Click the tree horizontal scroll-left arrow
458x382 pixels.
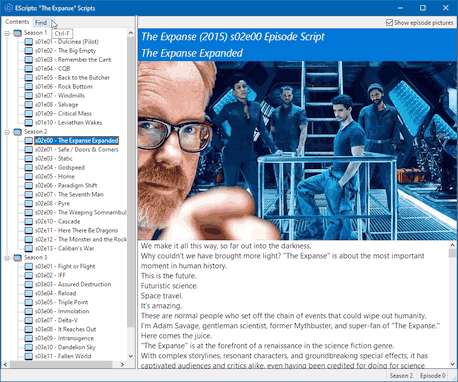6,364
